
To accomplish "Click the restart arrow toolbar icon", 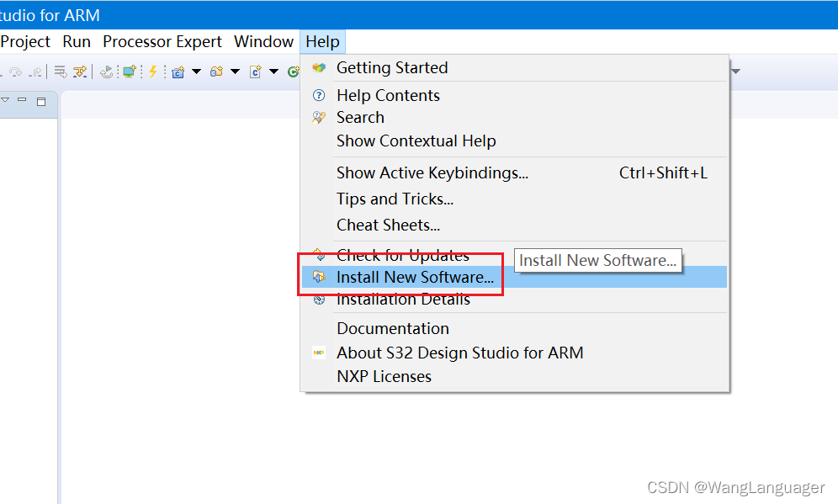I will [x=107, y=72].
